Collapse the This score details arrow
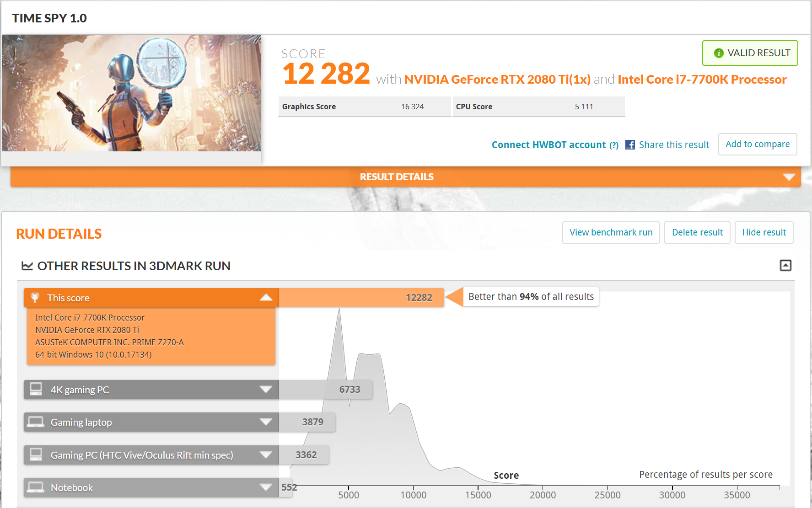This screenshot has width=812, height=508. [266, 298]
